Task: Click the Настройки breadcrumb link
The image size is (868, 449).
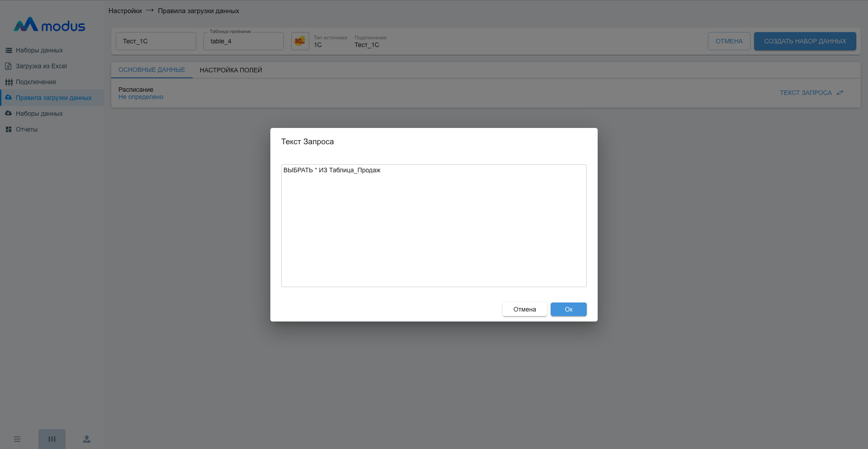Action: (125, 11)
